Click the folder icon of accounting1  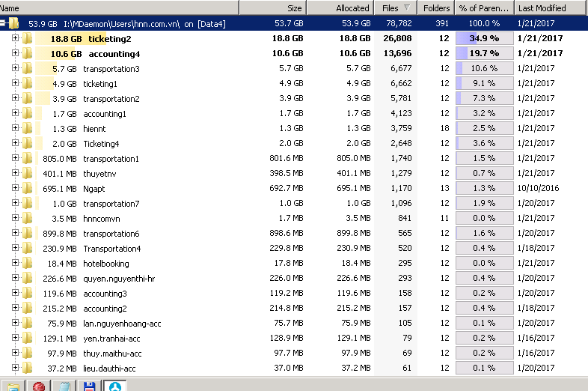coord(28,113)
